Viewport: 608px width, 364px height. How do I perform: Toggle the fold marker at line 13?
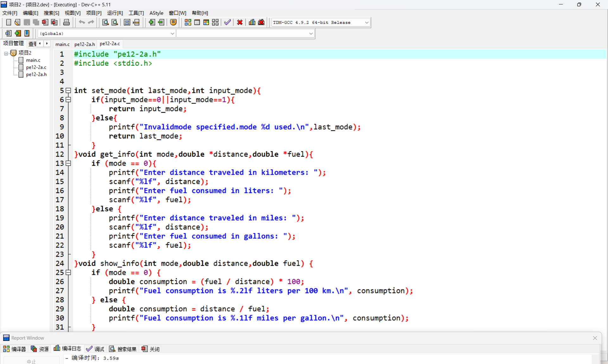coord(68,163)
